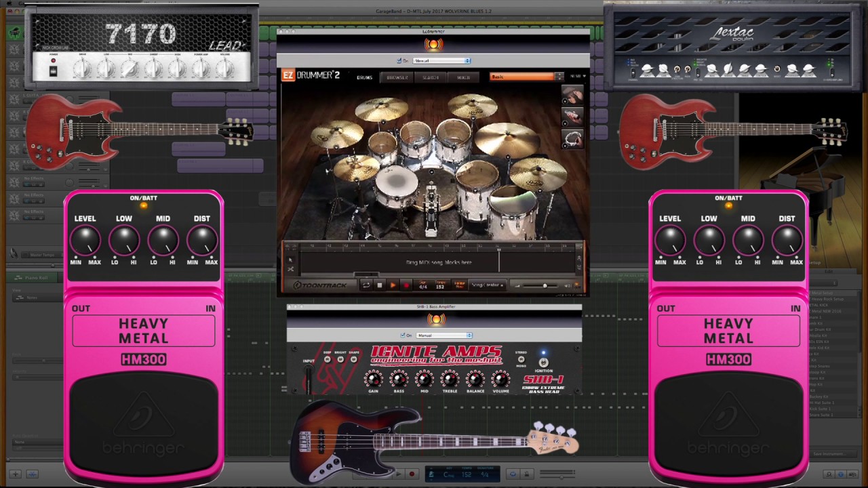This screenshot has height=488, width=868.
Task: Switch to the BROWSER tab in EZdrummer
Action: (x=397, y=77)
